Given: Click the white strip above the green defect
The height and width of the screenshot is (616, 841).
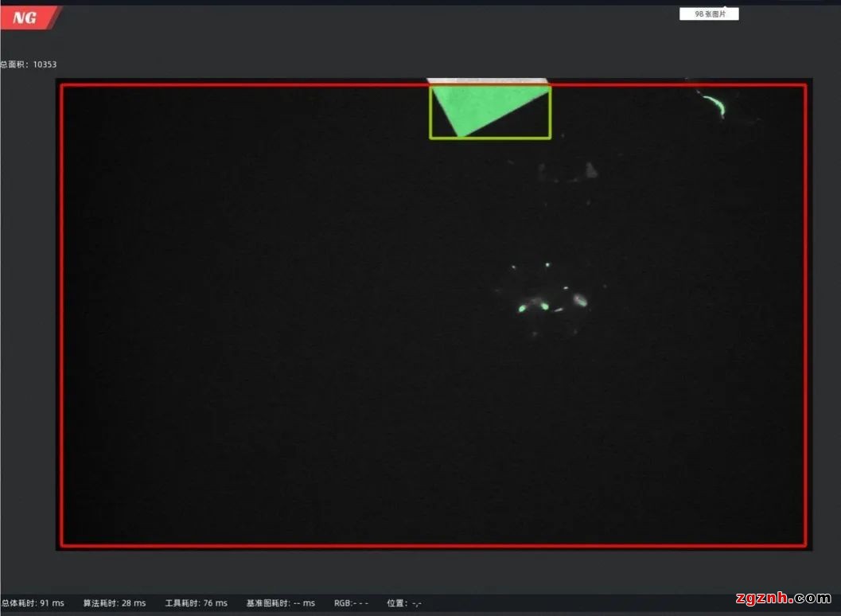Looking at the screenshot, I should (x=487, y=81).
